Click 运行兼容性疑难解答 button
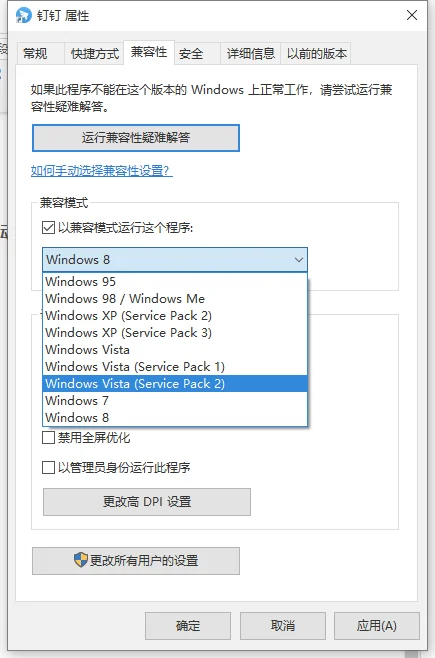Screen dimensions: 435x658 coord(136,138)
